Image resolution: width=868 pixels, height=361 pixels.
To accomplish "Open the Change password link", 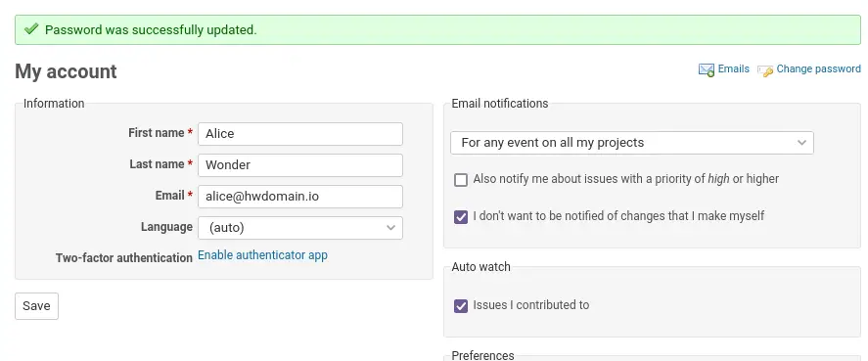I will [x=818, y=69].
